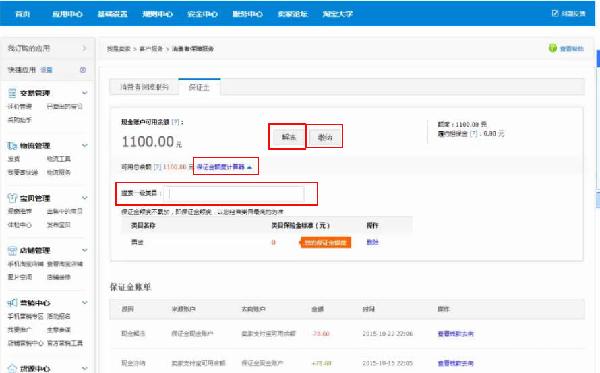
Task: Click the 删除 link in category row
Action: click(372, 242)
